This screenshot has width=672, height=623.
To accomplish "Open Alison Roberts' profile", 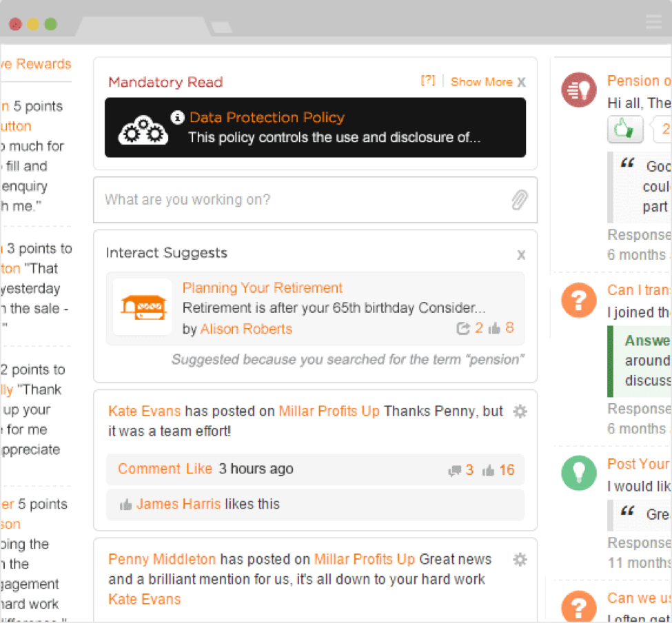I will 246,329.
